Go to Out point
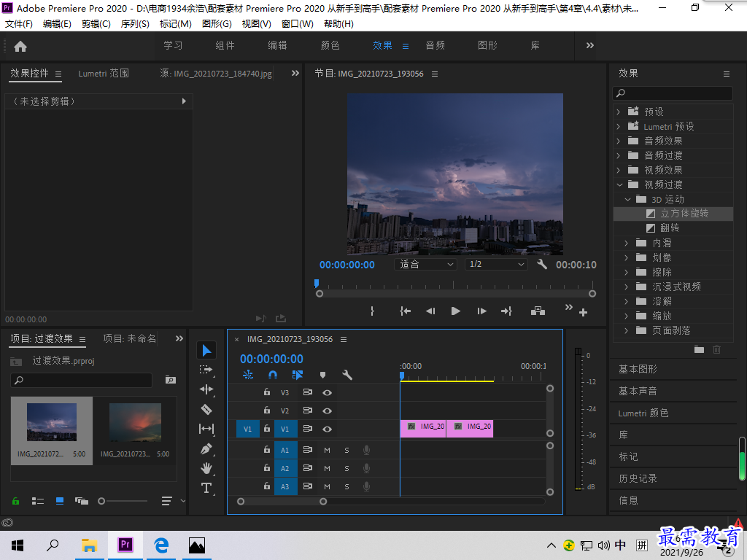 click(x=506, y=311)
